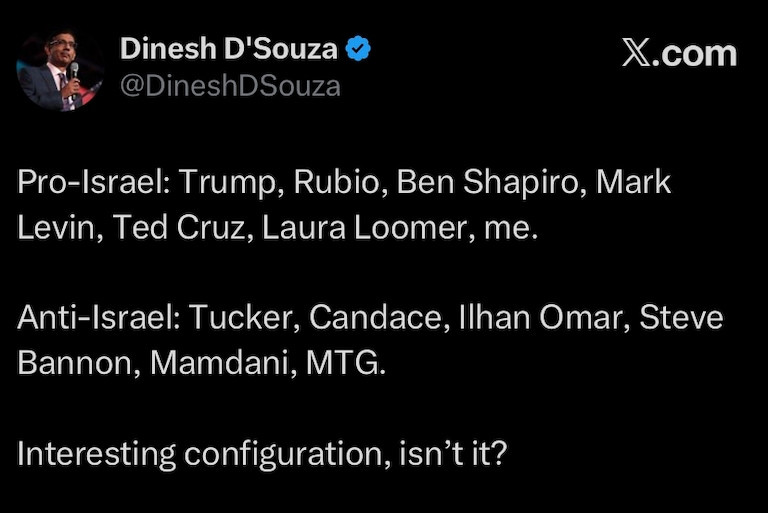Click the '.com' watermark text
This screenshot has width=768, height=513.
[x=697, y=52]
